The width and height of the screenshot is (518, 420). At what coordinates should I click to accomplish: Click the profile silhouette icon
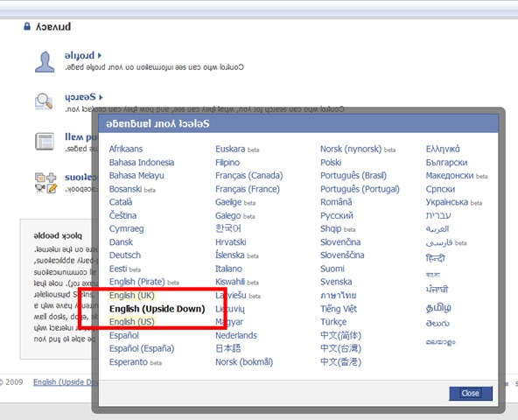(45, 62)
